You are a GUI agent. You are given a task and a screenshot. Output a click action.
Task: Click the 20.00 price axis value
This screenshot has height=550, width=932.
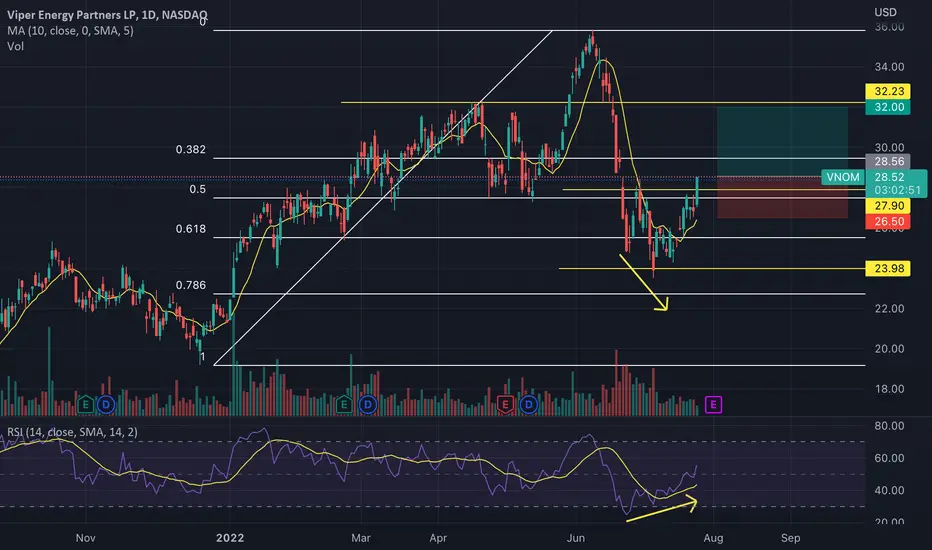click(889, 349)
